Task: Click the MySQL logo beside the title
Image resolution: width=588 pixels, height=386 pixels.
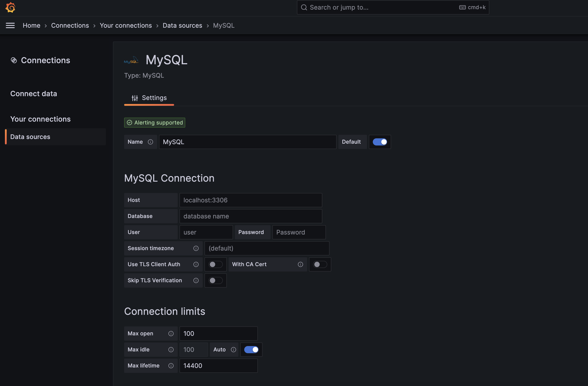Action: (131, 60)
